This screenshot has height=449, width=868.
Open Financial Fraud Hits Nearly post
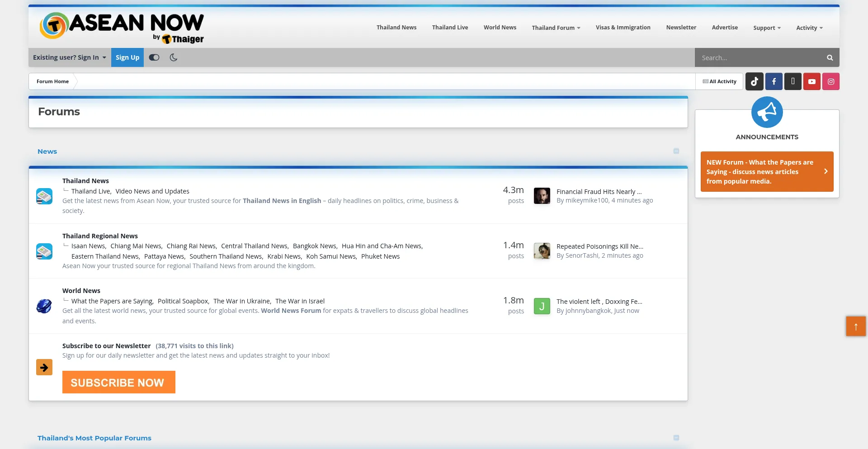point(599,192)
